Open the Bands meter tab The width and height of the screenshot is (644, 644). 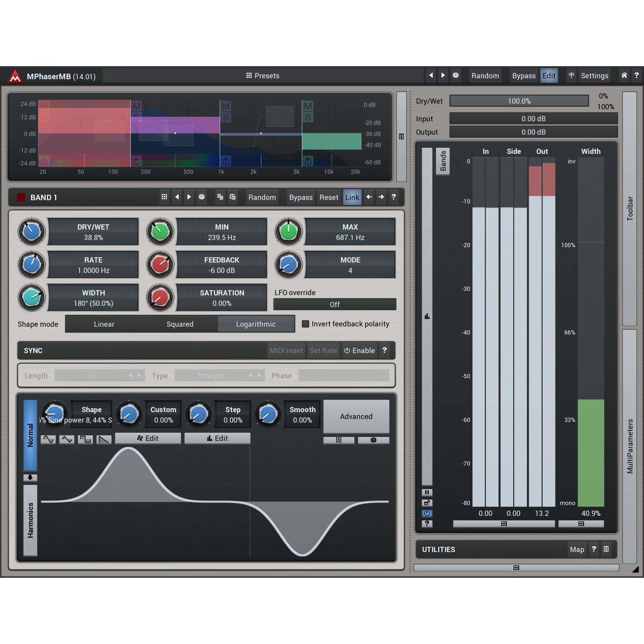click(x=443, y=161)
